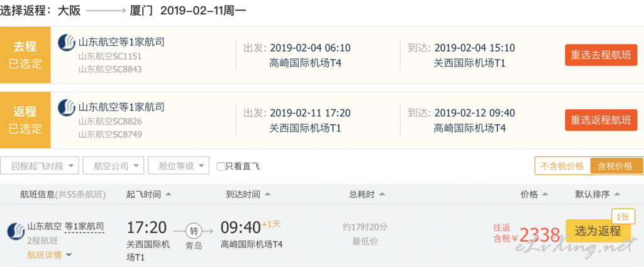The width and height of the screenshot is (644, 267).
Task: Click the Shandong Airlines logo in return row
Action: (66, 107)
